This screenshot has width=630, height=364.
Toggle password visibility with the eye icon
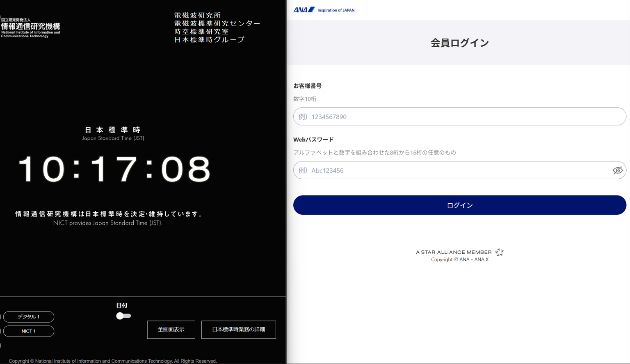[618, 170]
